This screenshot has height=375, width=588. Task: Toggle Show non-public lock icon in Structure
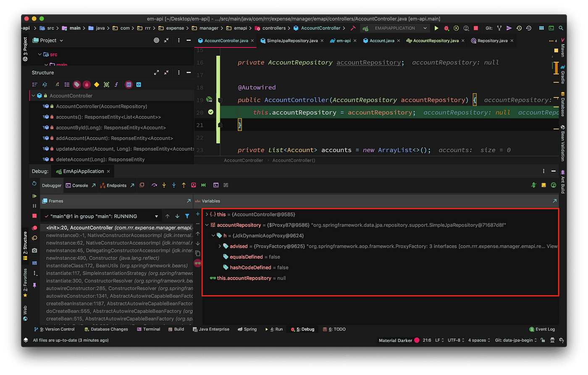87,85
